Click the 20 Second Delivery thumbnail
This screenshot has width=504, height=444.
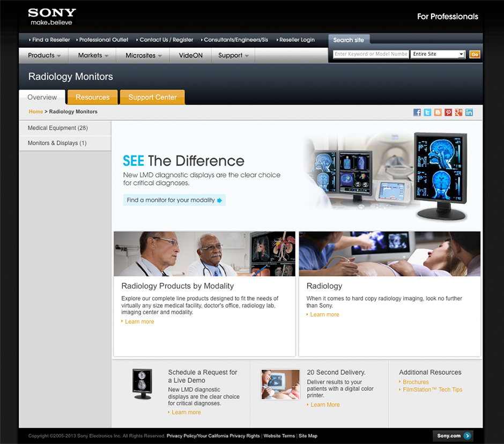coord(280,384)
